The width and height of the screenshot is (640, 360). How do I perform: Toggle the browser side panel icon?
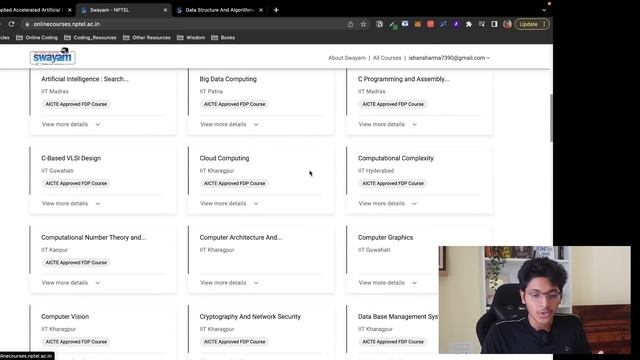494,24
